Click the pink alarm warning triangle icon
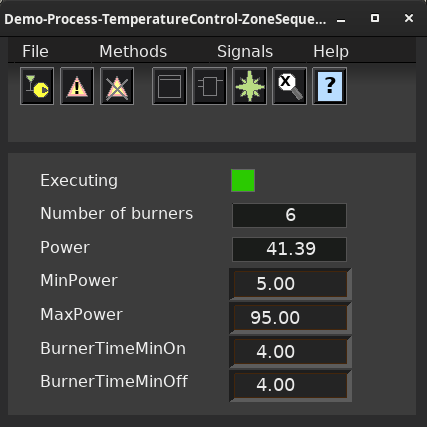Viewport: 427px width, 427px height. pyautogui.click(x=77, y=86)
